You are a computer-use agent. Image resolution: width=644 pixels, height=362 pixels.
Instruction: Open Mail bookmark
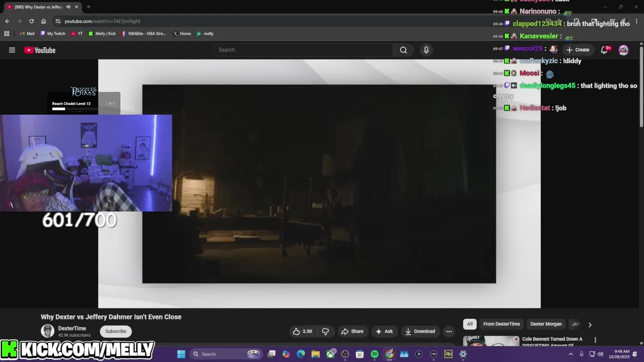coord(27,34)
